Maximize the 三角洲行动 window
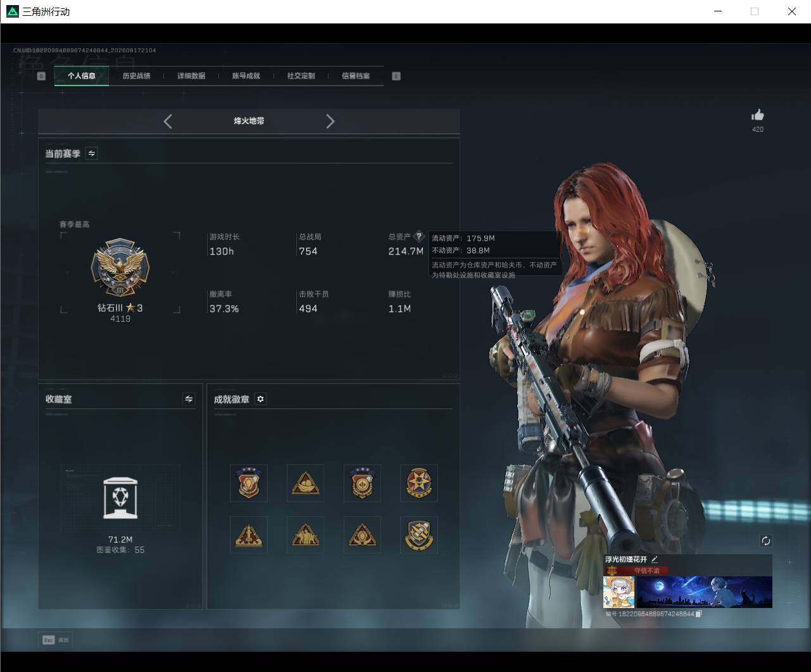 [755, 11]
